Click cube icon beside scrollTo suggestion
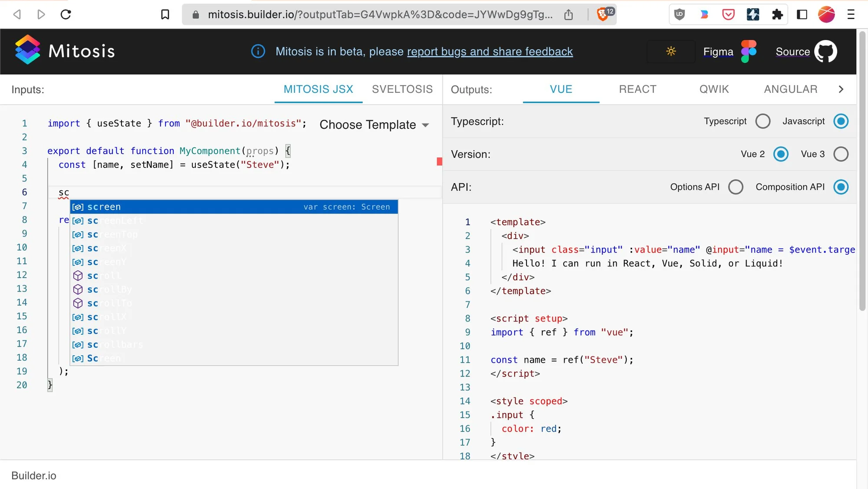This screenshot has width=868, height=489. 78,303
